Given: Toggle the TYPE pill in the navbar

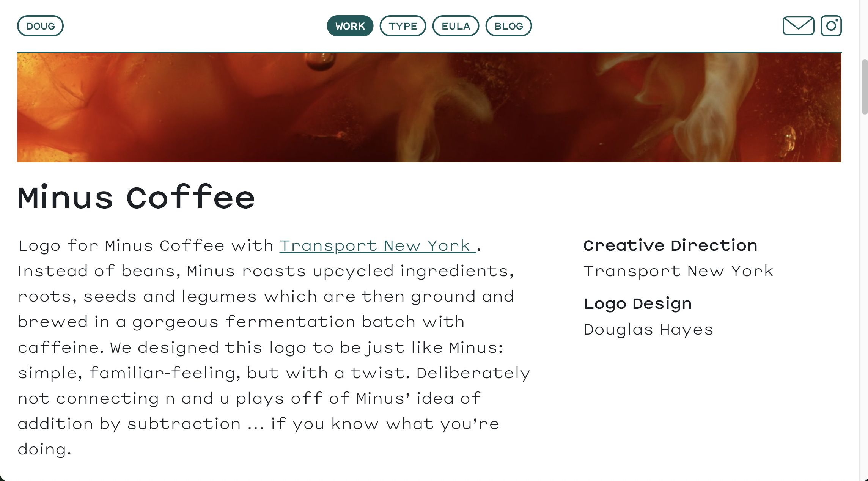Looking at the screenshot, I should (403, 26).
